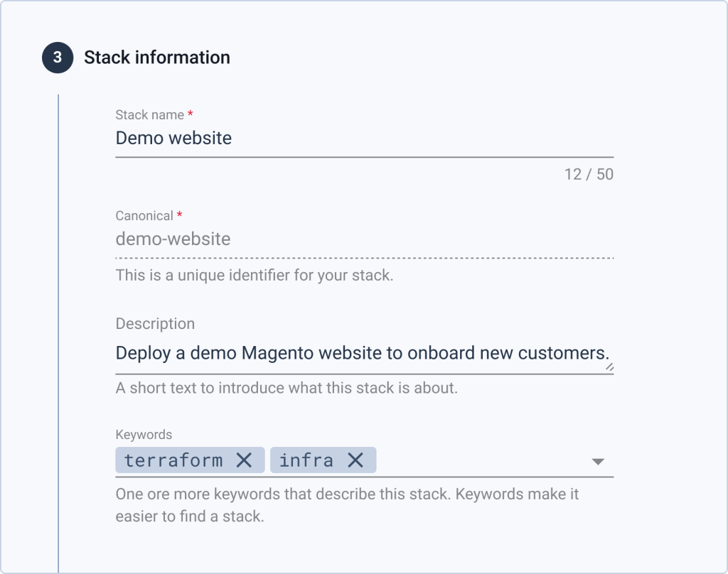This screenshot has width=728, height=574.
Task: Click the textarea resize handle on Description
Action: click(609, 366)
